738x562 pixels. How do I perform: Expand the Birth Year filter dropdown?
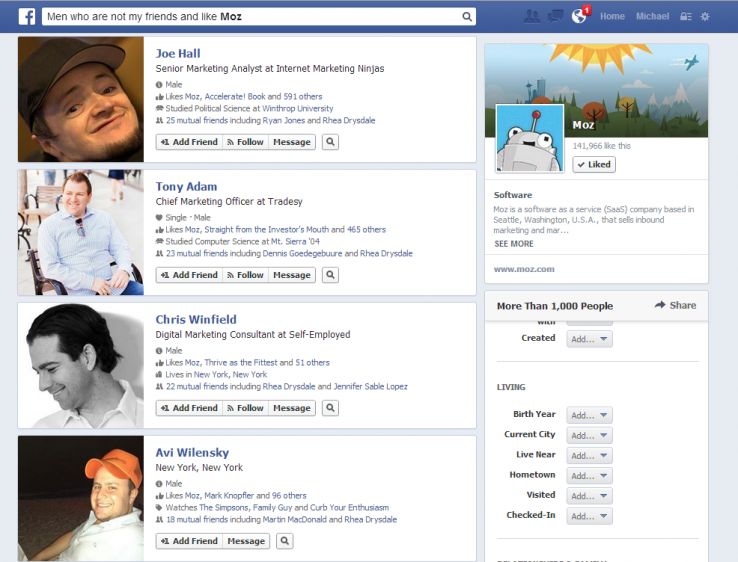pyautogui.click(x=589, y=415)
